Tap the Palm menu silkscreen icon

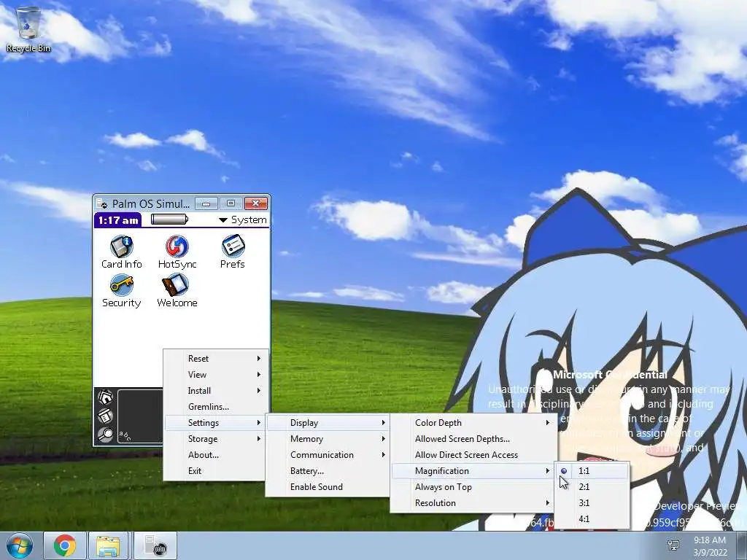coord(105,416)
